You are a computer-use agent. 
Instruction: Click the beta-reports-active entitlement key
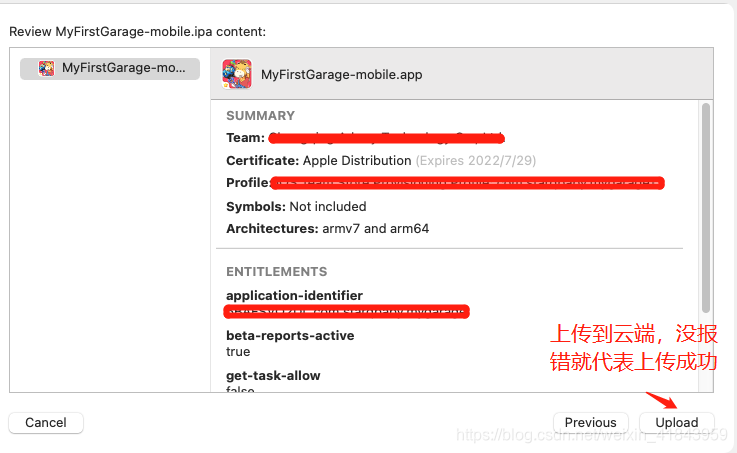(x=290, y=336)
